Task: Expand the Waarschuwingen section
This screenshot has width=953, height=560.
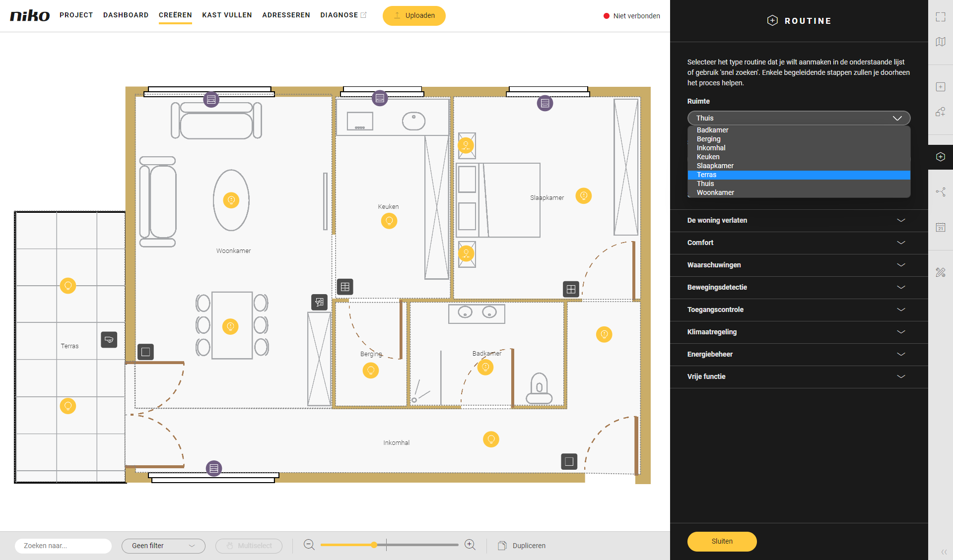Action: (x=799, y=265)
